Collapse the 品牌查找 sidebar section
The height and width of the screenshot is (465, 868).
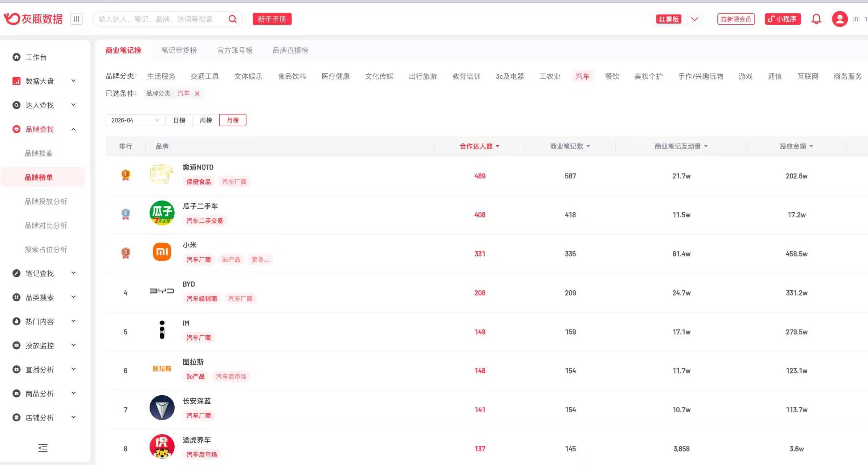pos(73,129)
